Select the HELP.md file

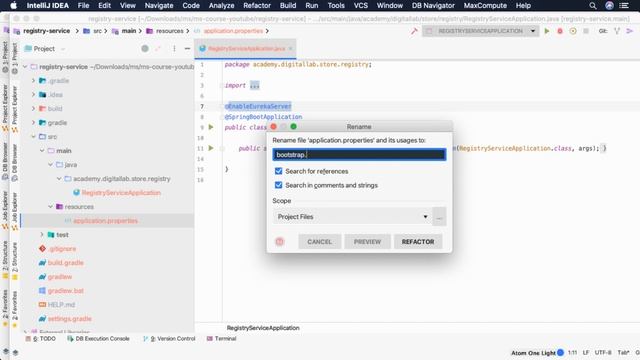[x=61, y=304]
